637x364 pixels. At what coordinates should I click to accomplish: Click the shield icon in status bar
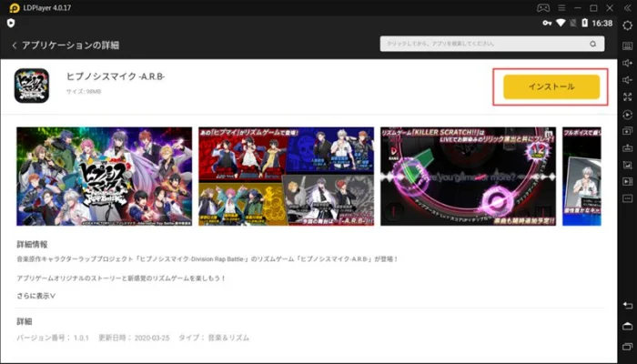pos(11,23)
